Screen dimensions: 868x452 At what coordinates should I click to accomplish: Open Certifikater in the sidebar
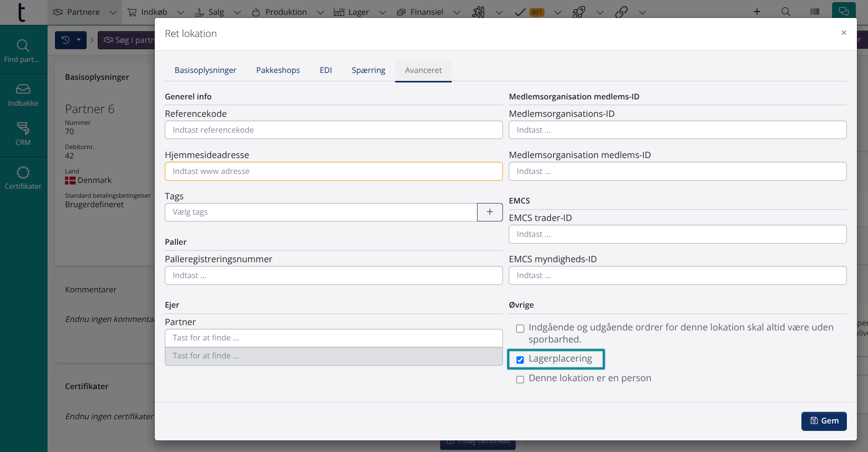[x=23, y=173]
